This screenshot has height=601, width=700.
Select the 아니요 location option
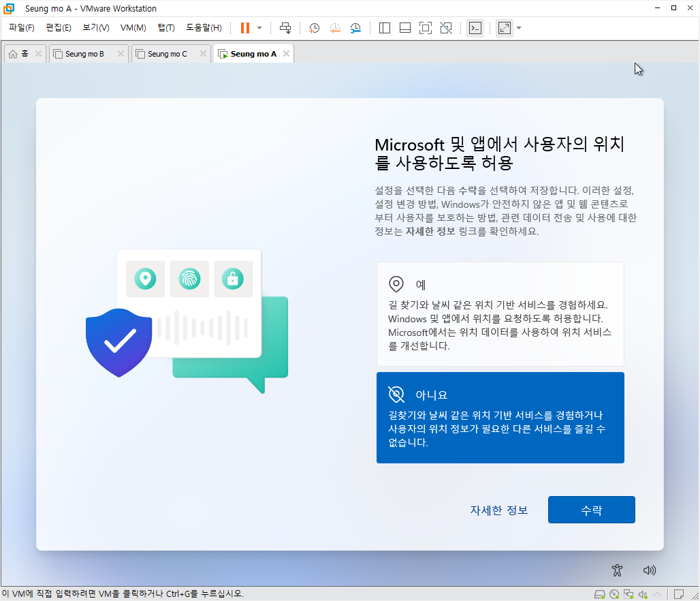click(x=500, y=418)
